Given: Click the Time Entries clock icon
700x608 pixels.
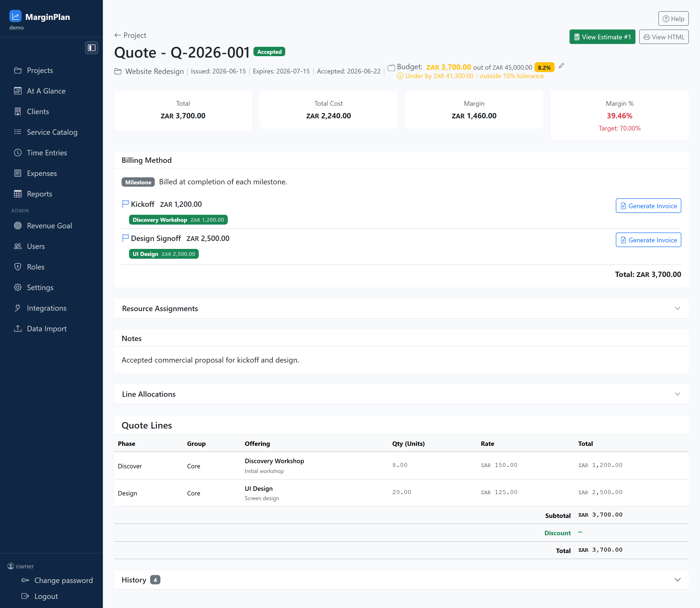Looking at the screenshot, I should click(x=18, y=153).
